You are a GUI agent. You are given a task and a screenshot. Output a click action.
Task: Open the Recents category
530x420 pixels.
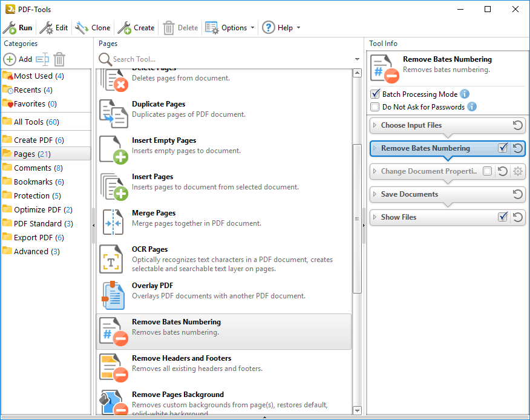pos(45,90)
